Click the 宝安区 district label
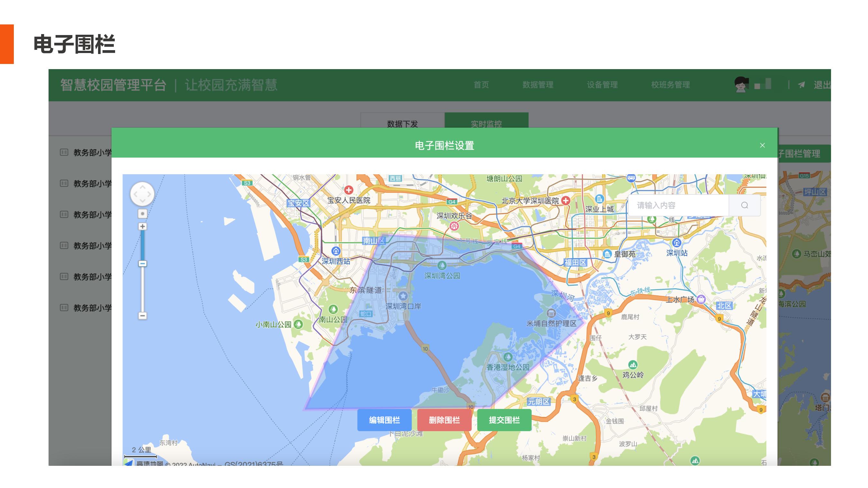Screen dimensions: 868x488 298,203
